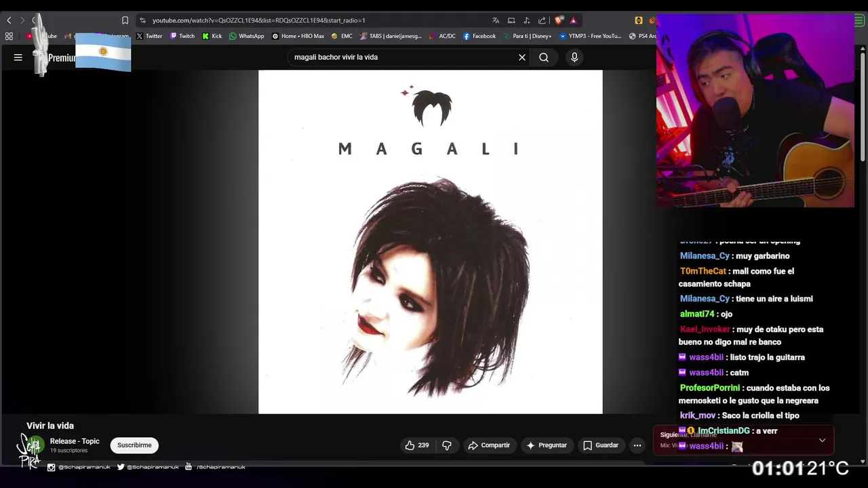The image size is (868, 488).
Task: Click chat username almati74
Action: tap(697, 314)
